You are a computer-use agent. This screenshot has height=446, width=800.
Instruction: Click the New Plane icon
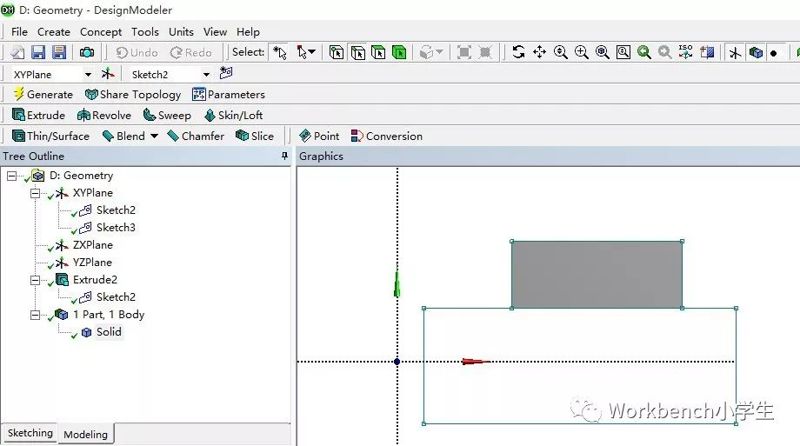coord(108,74)
